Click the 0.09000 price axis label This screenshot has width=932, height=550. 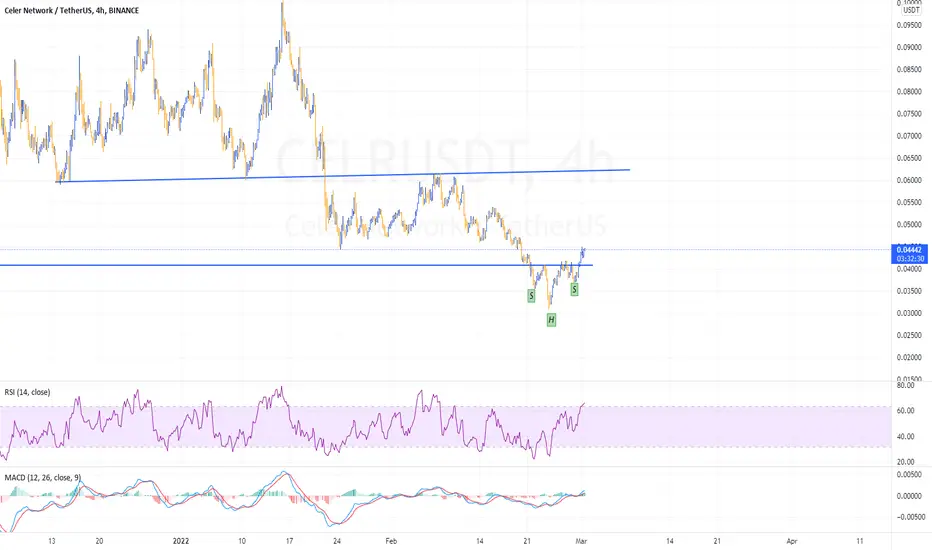pos(909,47)
